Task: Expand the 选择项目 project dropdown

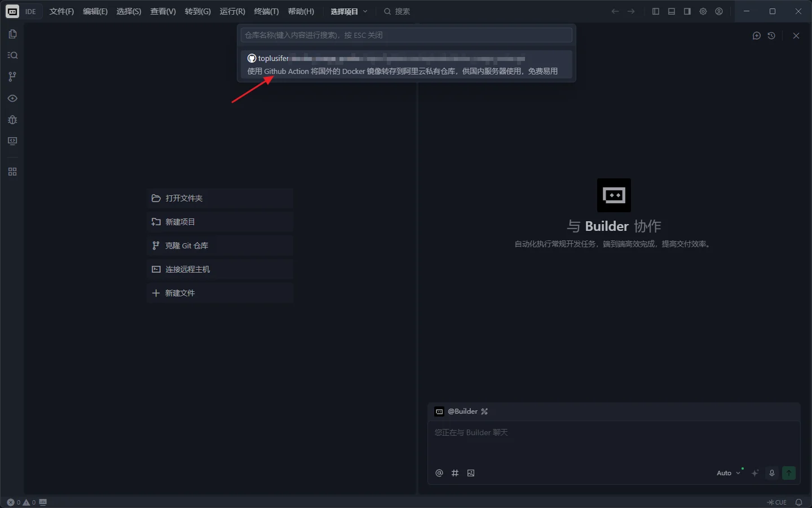Action: [x=348, y=11]
